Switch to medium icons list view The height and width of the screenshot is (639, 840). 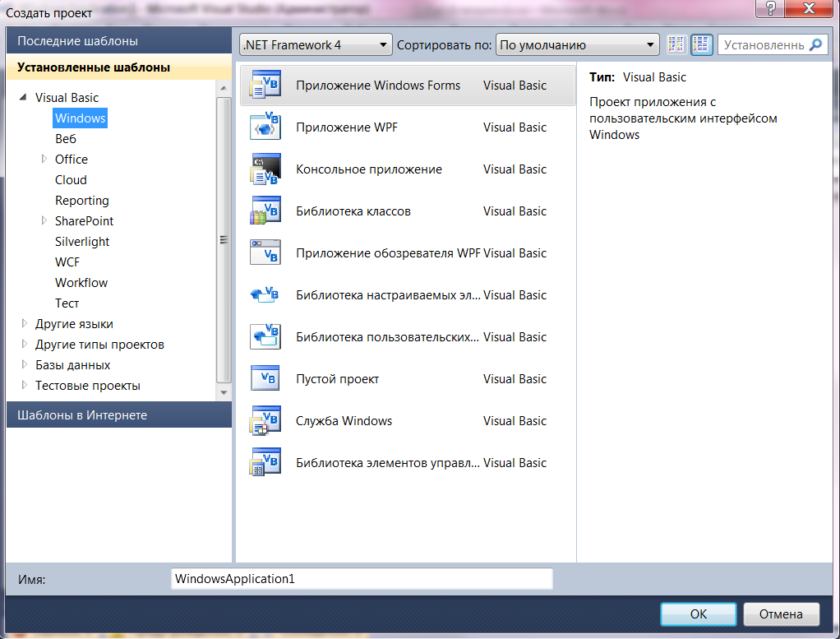(701, 45)
